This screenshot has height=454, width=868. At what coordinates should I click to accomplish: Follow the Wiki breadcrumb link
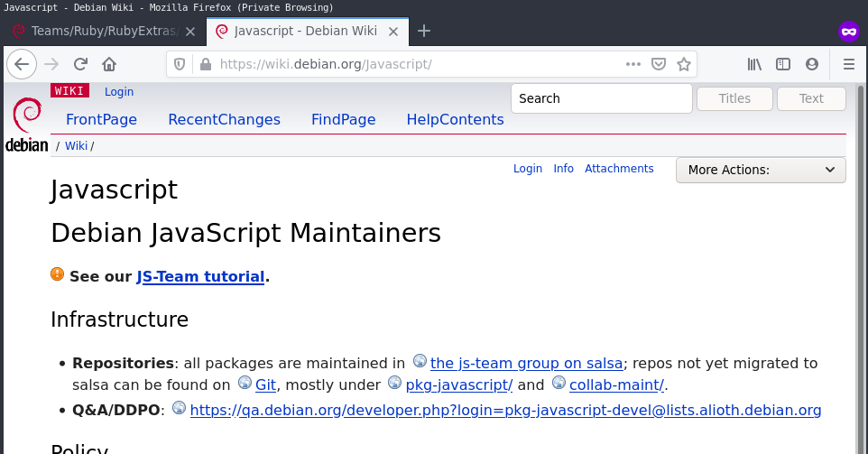[77, 145]
